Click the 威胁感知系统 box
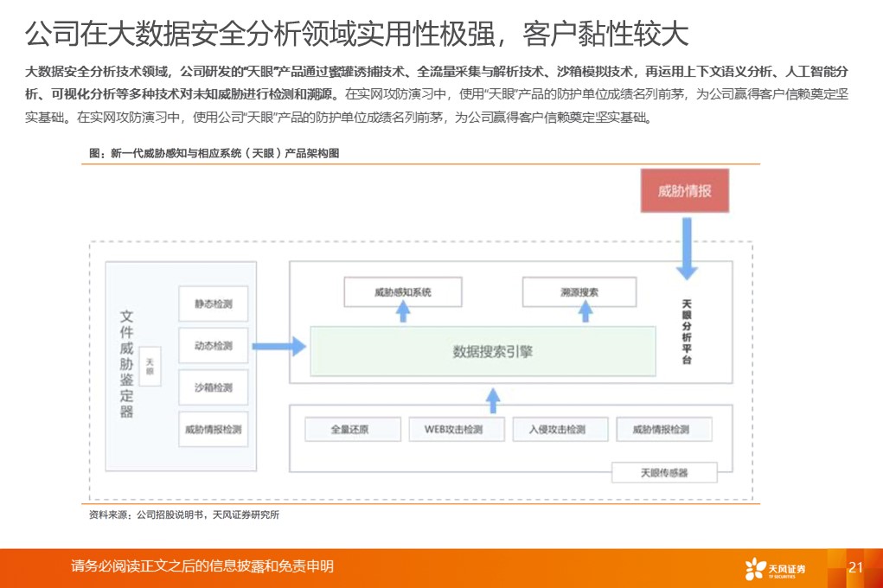This screenshot has width=883, height=588. tap(402, 291)
